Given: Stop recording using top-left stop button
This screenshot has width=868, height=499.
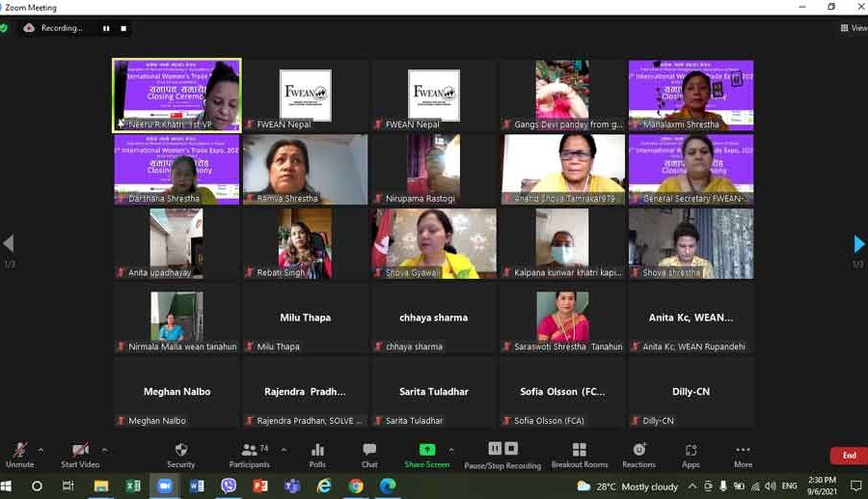Looking at the screenshot, I should coord(123,29).
